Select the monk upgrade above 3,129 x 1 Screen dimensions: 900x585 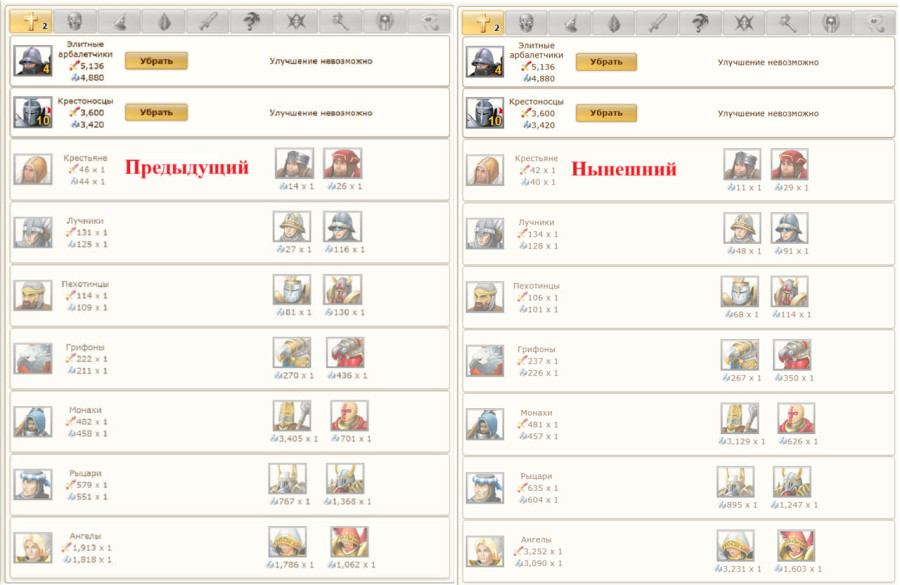point(740,418)
